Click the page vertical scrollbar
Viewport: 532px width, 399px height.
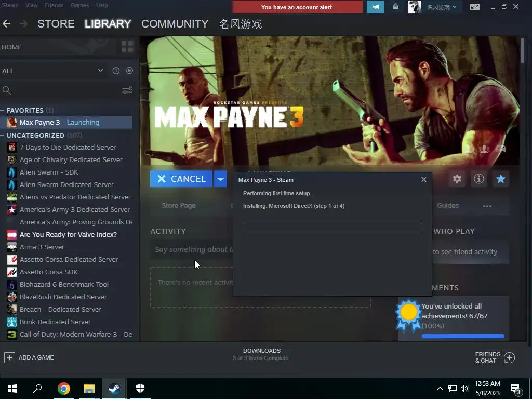(523, 51)
